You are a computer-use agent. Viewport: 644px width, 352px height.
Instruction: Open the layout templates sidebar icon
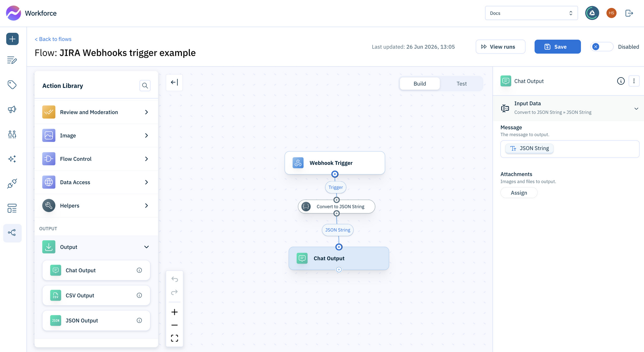click(x=12, y=208)
